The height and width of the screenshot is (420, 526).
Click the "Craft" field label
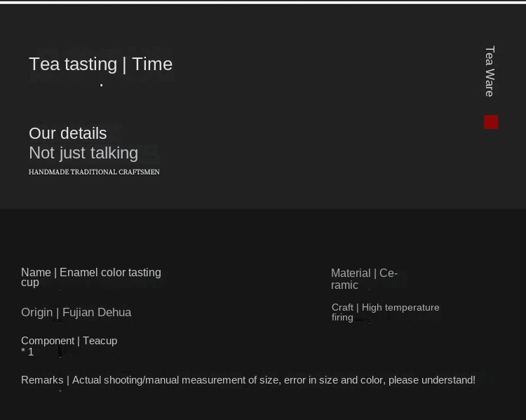coord(342,307)
